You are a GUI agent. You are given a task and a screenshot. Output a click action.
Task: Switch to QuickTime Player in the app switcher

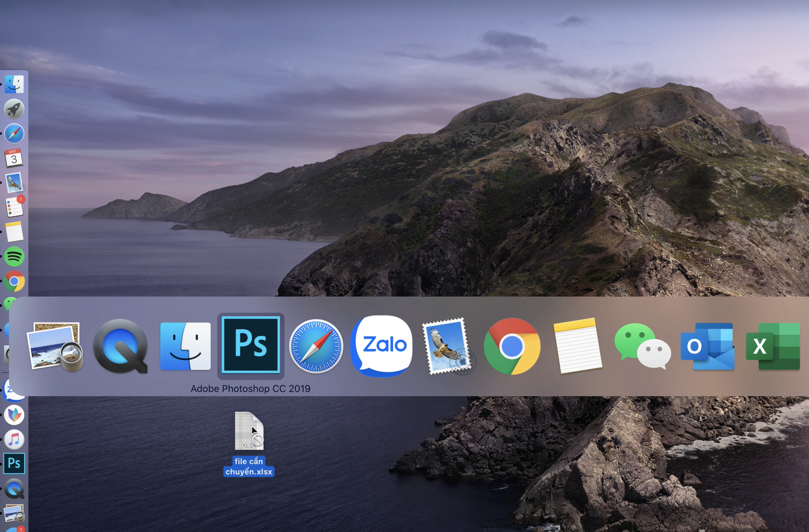120,346
